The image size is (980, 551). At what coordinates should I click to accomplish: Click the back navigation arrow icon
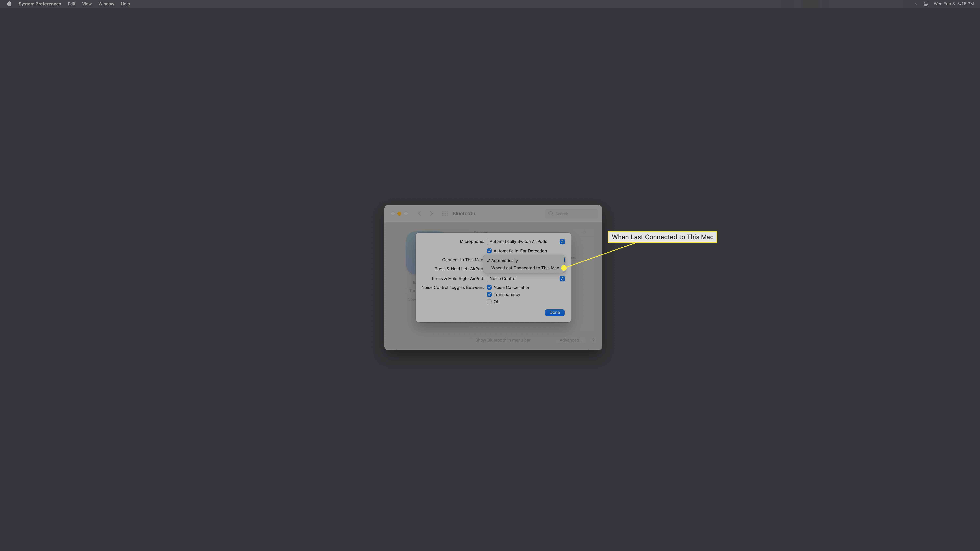[419, 213]
